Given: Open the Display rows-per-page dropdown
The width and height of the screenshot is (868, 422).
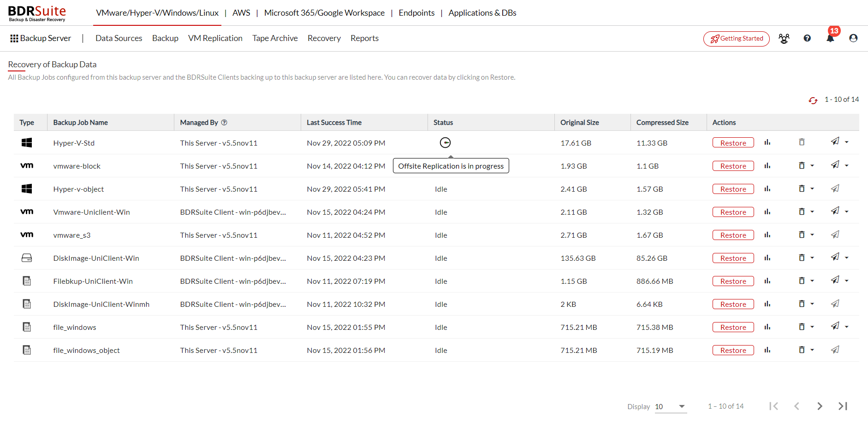Looking at the screenshot, I should tap(671, 406).
